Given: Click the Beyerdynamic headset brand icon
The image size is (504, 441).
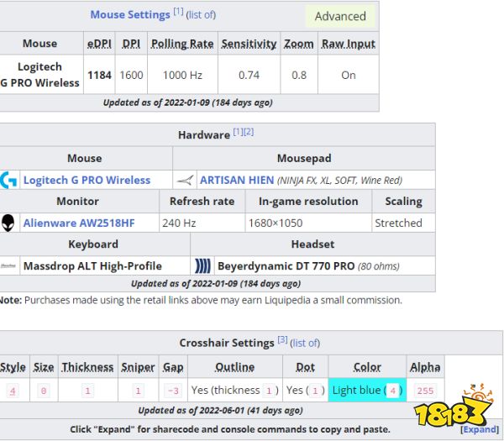Looking at the screenshot, I should (202, 265).
